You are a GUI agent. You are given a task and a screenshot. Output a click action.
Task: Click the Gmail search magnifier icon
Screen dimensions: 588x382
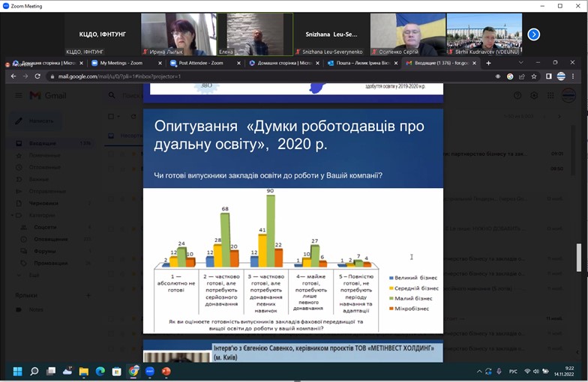112,96
